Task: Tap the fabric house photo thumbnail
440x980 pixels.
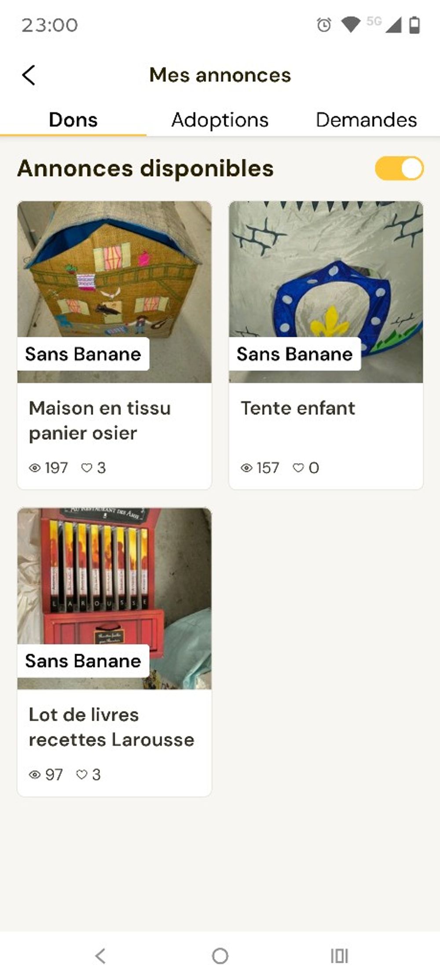Action: pyautogui.click(x=114, y=292)
